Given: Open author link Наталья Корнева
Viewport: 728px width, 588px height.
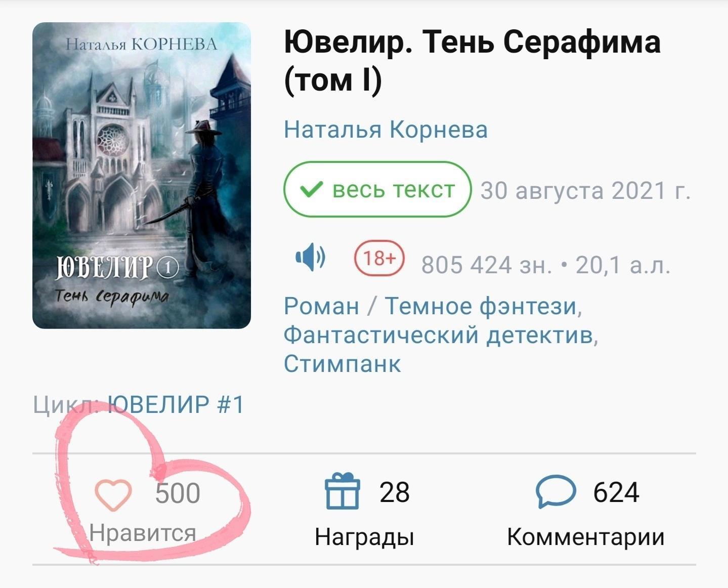Looking at the screenshot, I should coord(386,130).
